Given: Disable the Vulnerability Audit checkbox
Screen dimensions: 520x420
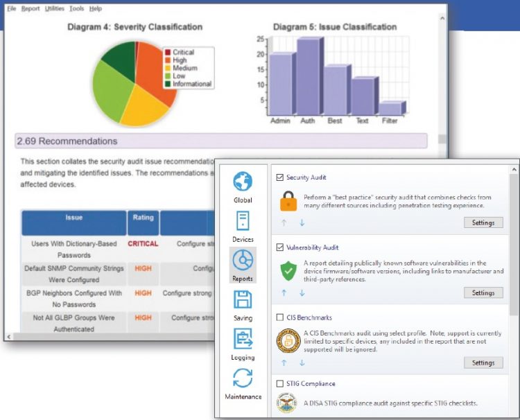Looking at the screenshot, I should point(280,247).
